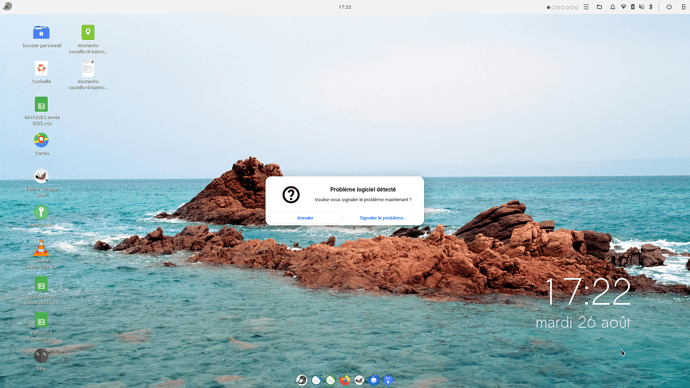The width and height of the screenshot is (690, 388).
Task: Open the lines applet icon beside workspace dots
Action: pyautogui.click(x=586, y=7)
